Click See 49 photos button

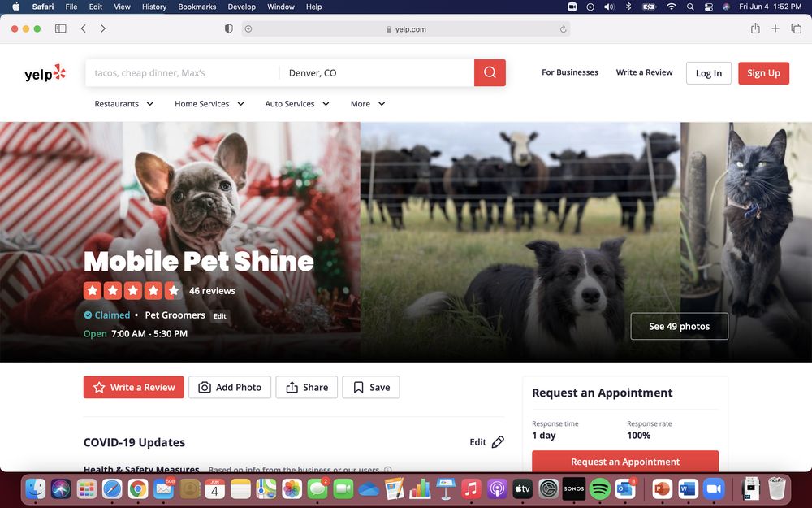click(x=679, y=326)
